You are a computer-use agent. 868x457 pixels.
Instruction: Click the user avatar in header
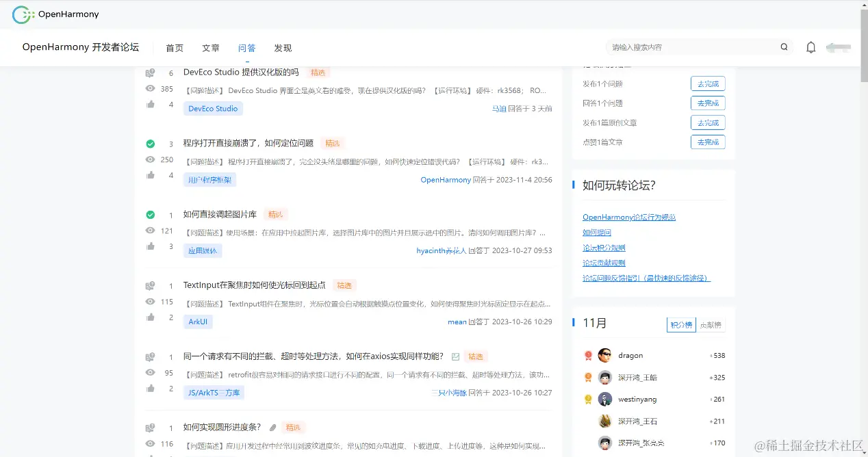pyautogui.click(x=839, y=47)
